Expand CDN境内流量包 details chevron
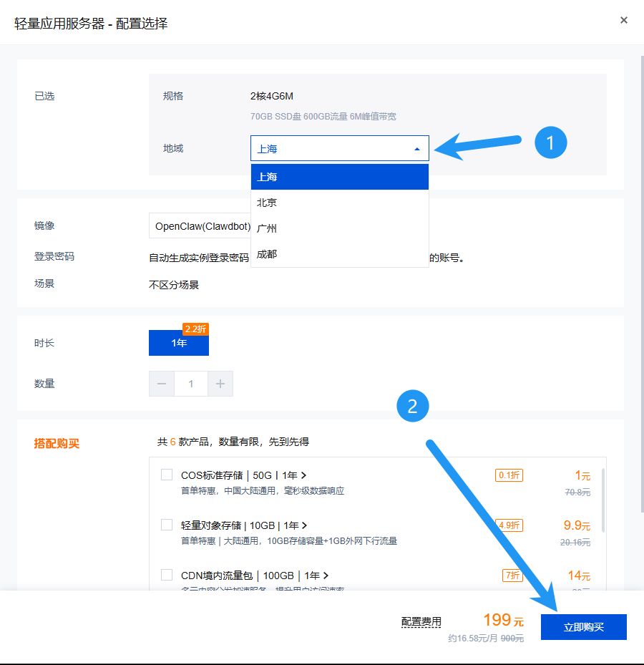Image resolution: width=644 pixels, height=665 pixels. click(x=326, y=576)
